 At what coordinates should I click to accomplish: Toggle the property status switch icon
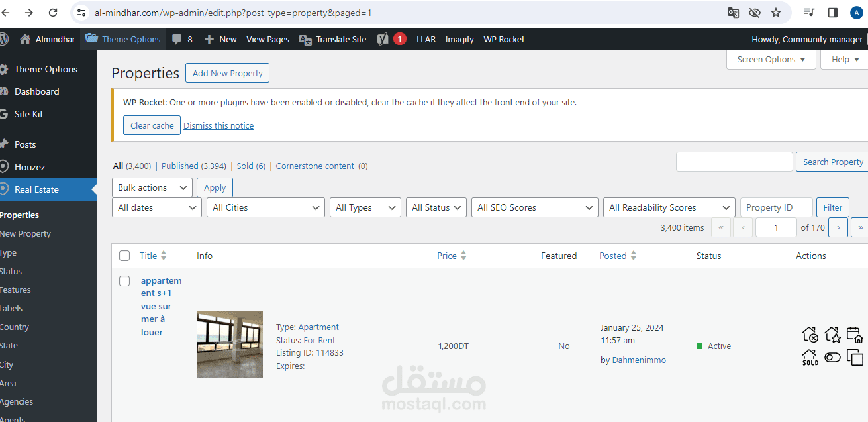pyautogui.click(x=832, y=357)
